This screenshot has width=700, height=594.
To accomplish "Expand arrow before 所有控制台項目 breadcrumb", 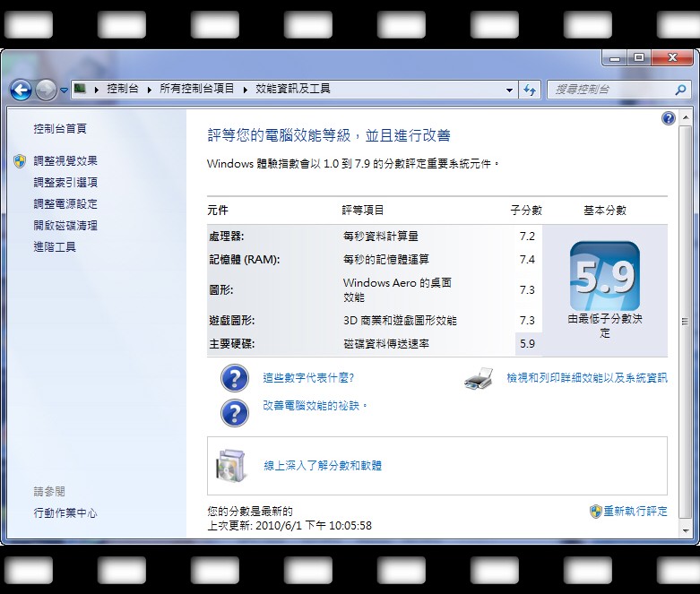I will pos(150,90).
